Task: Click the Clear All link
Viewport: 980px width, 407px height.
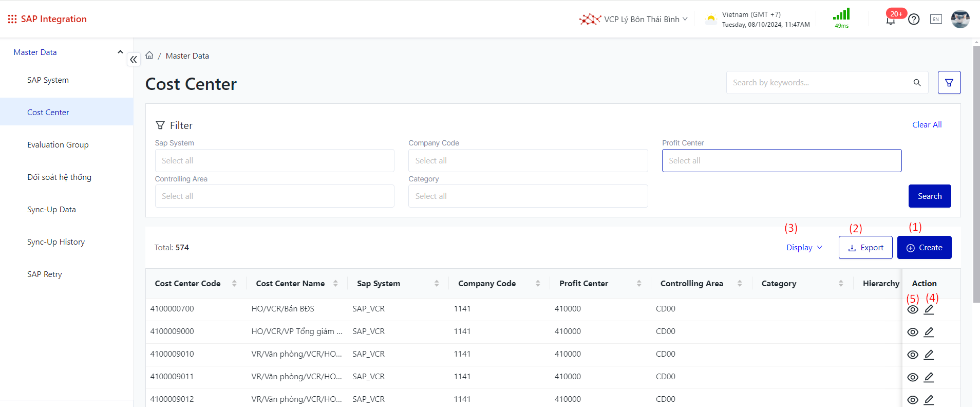Action: [x=927, y=125]
